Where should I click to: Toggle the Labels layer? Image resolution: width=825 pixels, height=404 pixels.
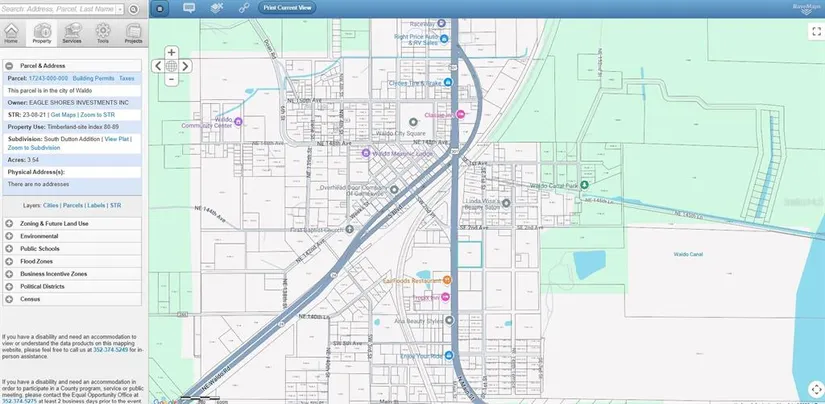pyautogui.click(x=98, y=204)
